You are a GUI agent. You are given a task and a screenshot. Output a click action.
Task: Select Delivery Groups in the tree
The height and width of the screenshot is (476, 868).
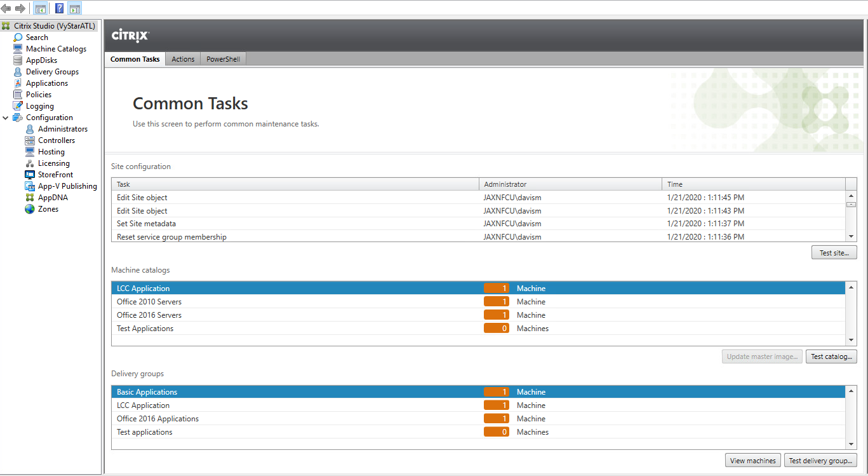click(x=52, y=72)
